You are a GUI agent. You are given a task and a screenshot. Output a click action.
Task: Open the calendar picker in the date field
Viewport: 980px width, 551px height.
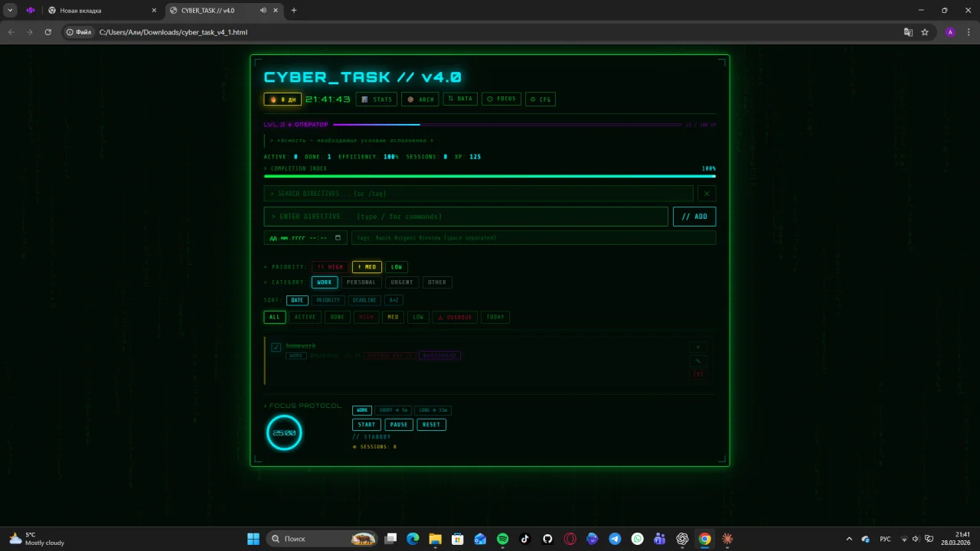tap(338, 238)
